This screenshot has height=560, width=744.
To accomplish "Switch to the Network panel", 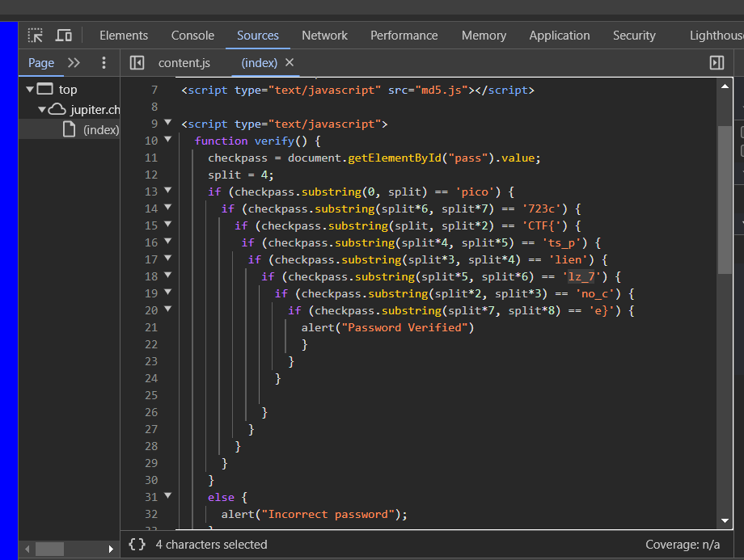I will [x=324, y=36].
